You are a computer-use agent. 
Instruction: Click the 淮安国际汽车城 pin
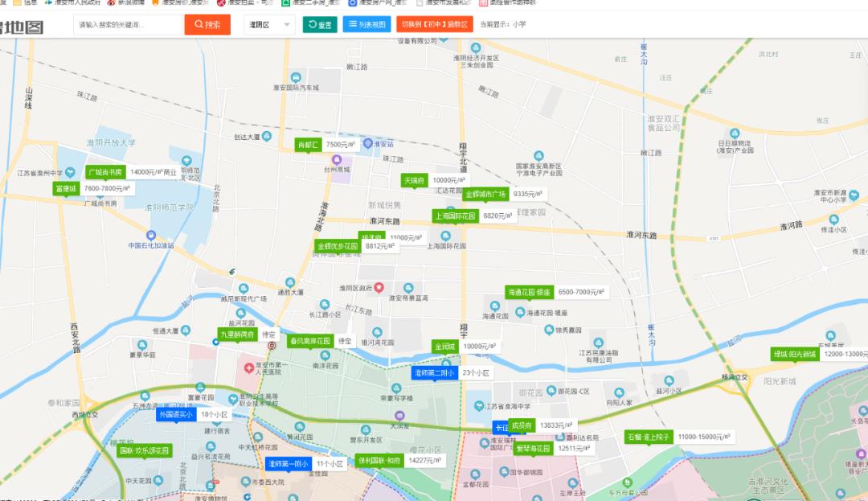[x=296, y=77]
